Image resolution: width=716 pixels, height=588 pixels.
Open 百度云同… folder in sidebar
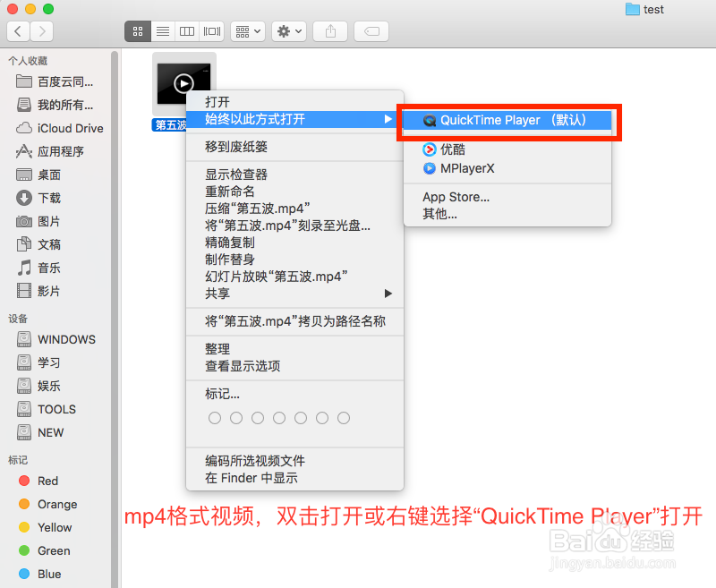tap(55, 81)
